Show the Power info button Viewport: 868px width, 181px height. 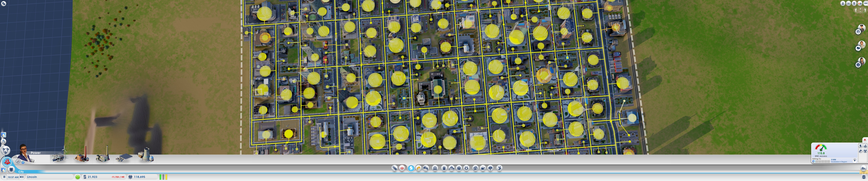(x=23, y=162)
